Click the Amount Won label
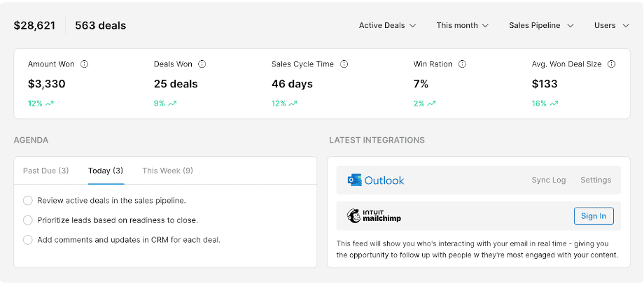The image size is (644, 284). click(x=51, y=64)
